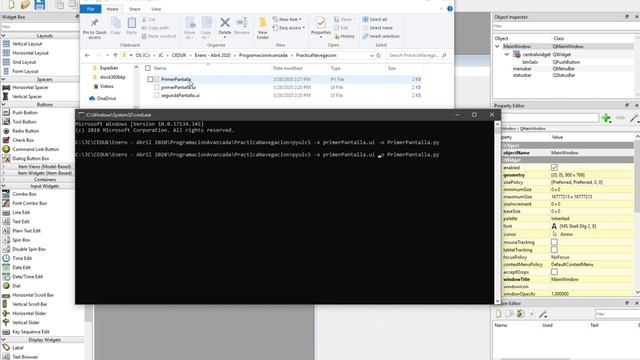640x360 pixels.
Task: Toggle the acceptDrops property checkbox
Action: (554, 272)
